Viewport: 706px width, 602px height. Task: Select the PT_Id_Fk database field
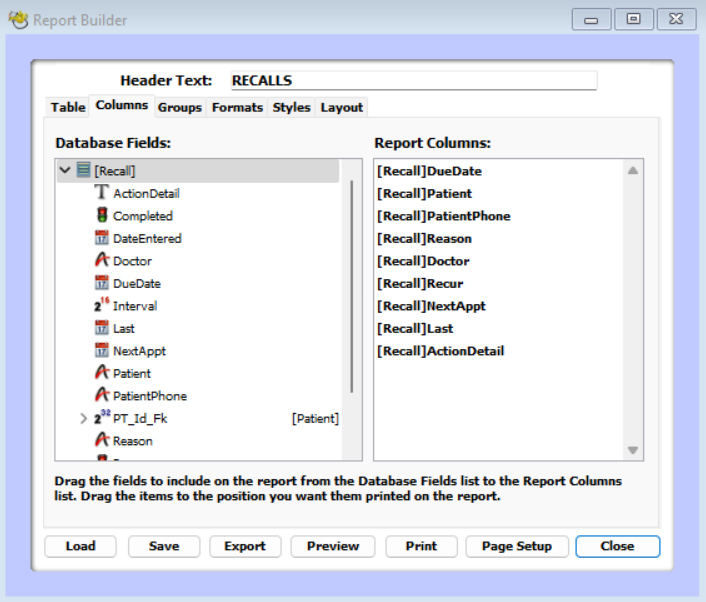(140, 419)
